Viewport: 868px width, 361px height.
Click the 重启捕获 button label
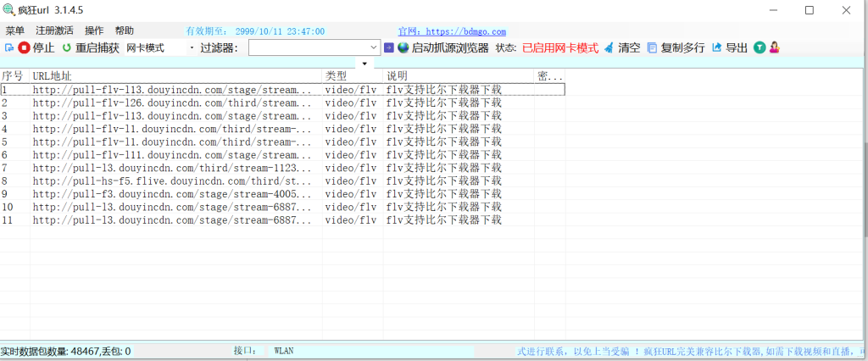pos(97,47)
